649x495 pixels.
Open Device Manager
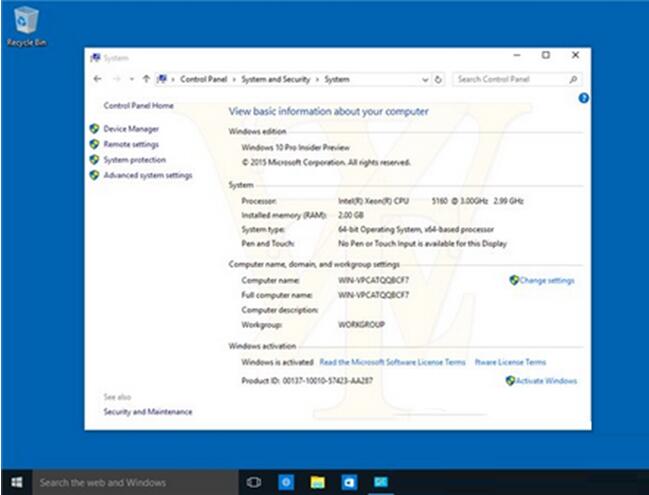point(131,129)
